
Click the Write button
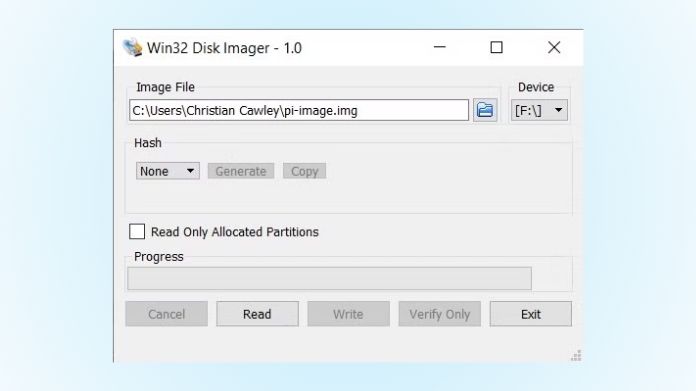[348, 314]
